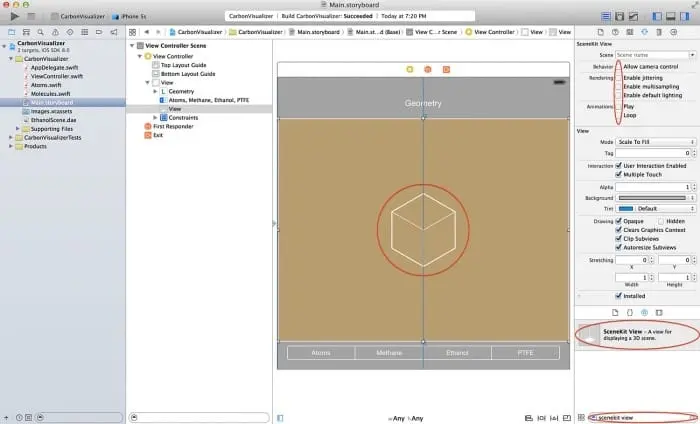Enable multisampling checkbox
The image size is (700, 424).
click(x=618, y=87)
